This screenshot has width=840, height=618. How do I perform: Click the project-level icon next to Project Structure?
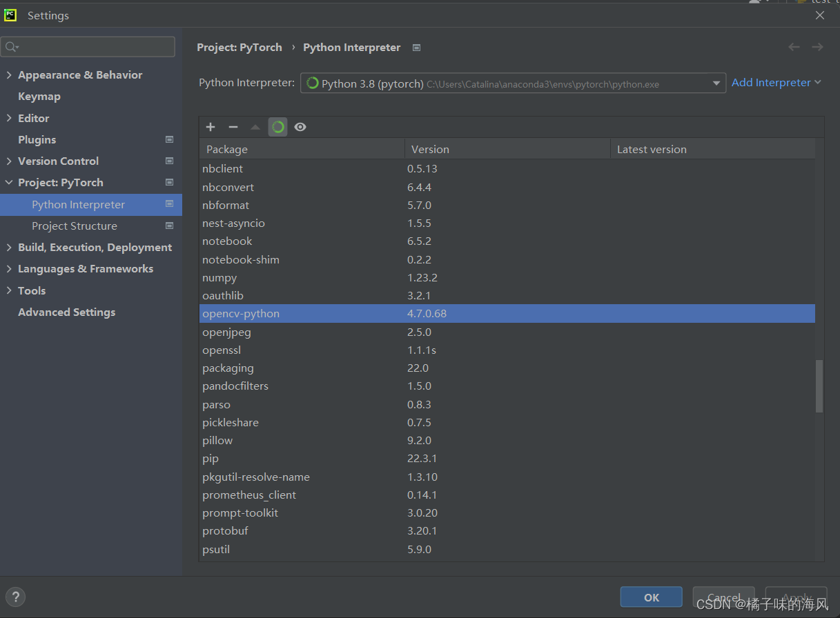(170, 226)
